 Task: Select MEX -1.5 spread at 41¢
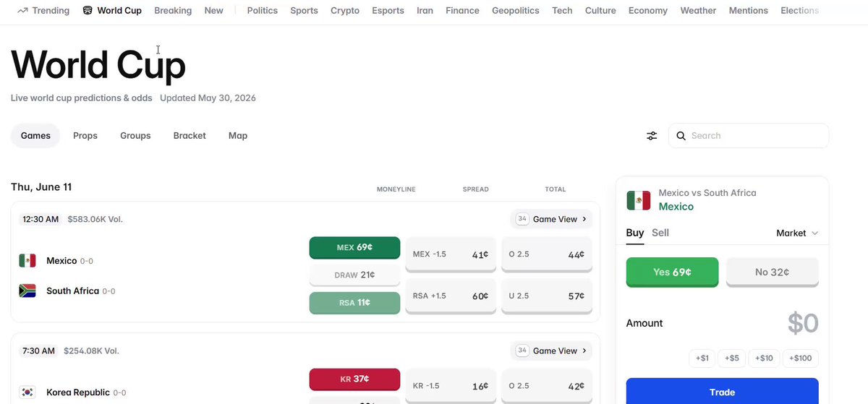pyautogui.click(x=451, y=255)
